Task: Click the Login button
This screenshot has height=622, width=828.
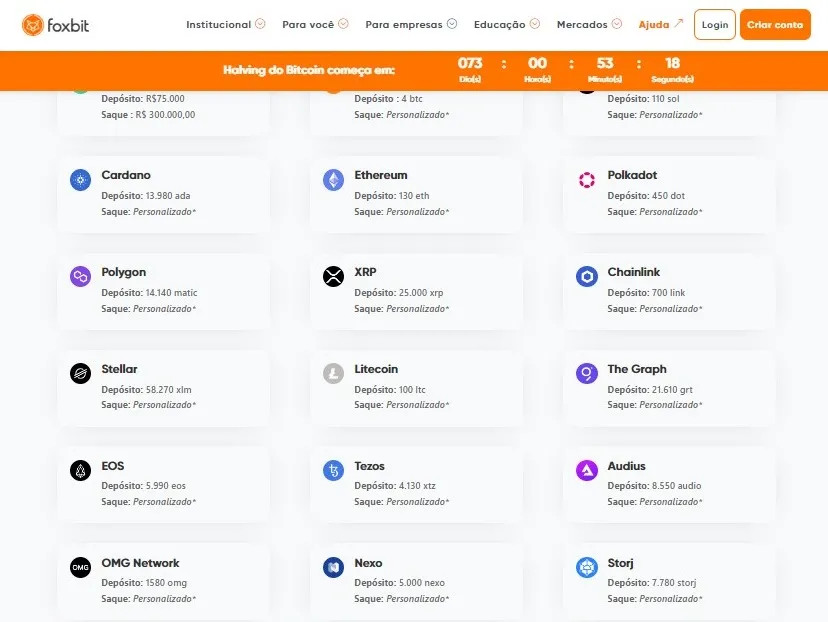Action: [714, 24]
